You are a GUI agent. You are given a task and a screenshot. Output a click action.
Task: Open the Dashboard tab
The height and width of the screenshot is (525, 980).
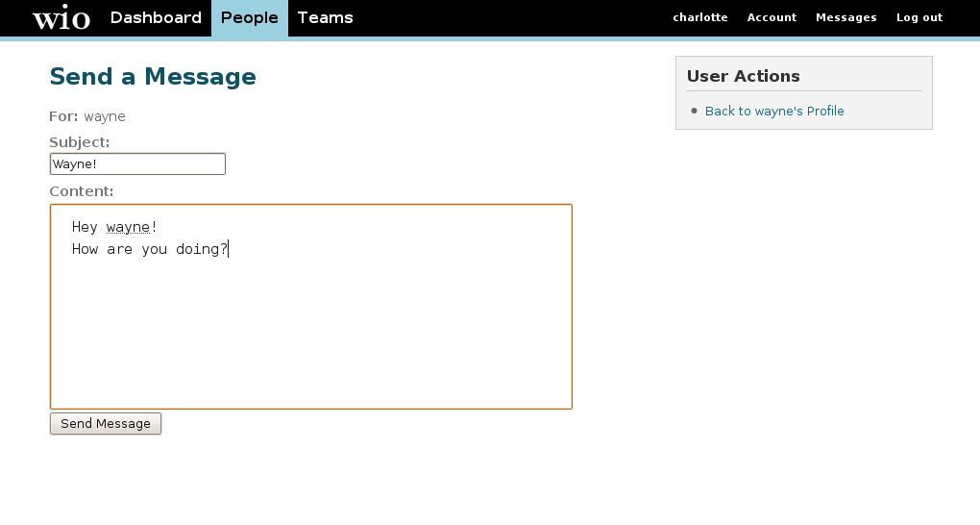coord(156,17)
